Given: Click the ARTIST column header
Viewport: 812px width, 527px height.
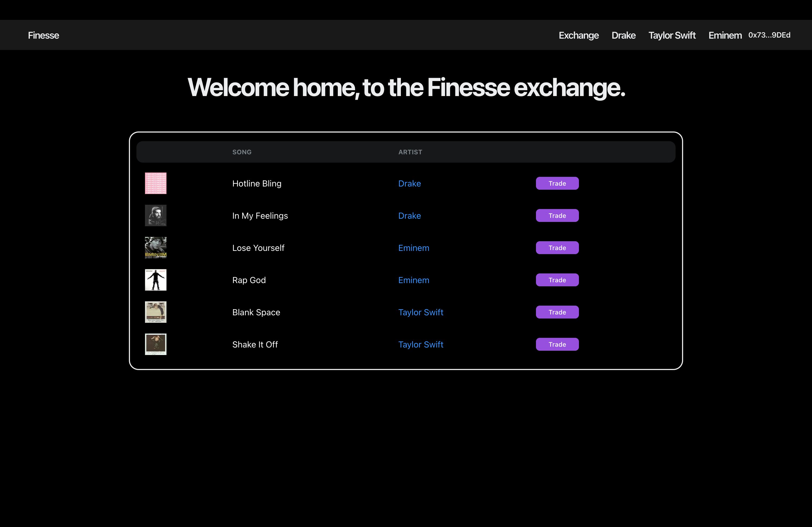Looking at the screenshot, I should coord(410,152).
